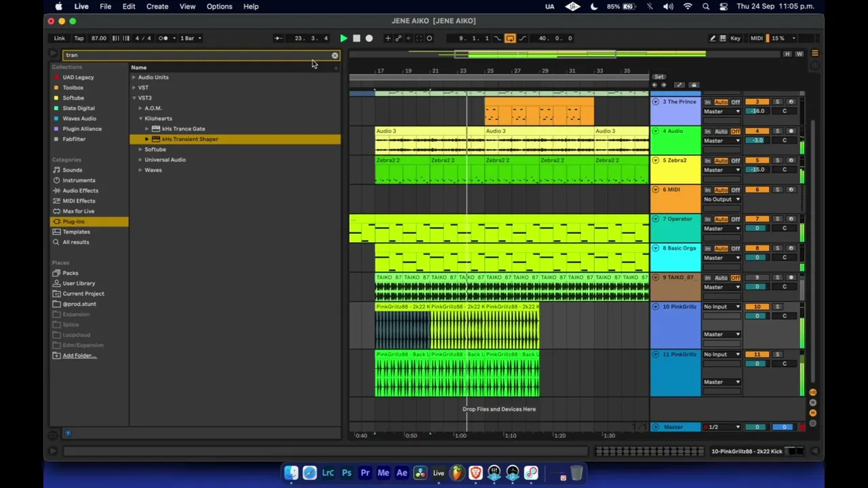This screenshot has height=488, width=868.
Task: Click Add Folder in Places
Action: click(79, 356)
